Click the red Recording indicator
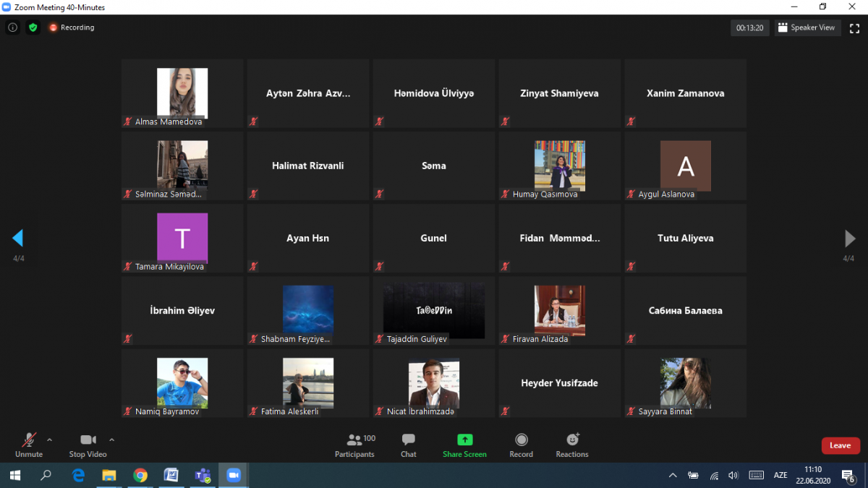868x488 pixels. point(72,27)
